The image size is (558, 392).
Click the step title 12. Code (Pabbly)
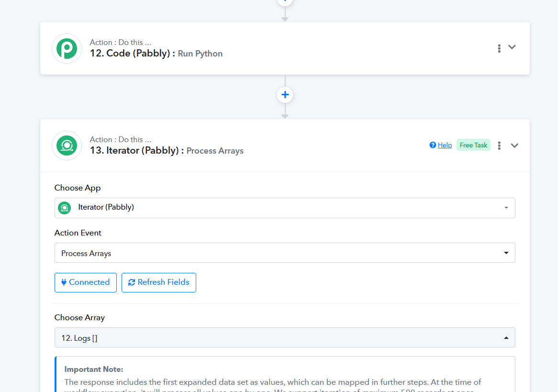[133, 54]
